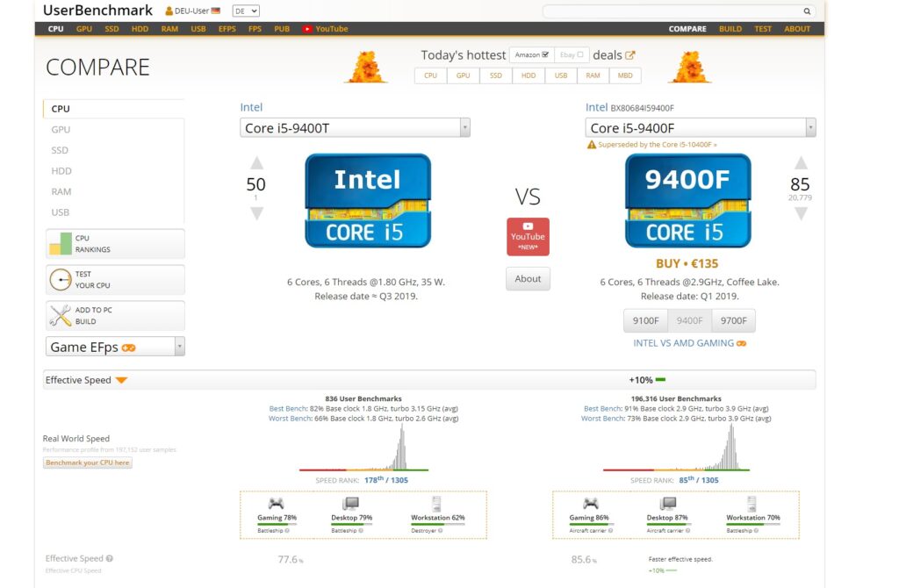Click the RAM deals category button
This screenshot has height=588, width=899.
pos(593,75)
